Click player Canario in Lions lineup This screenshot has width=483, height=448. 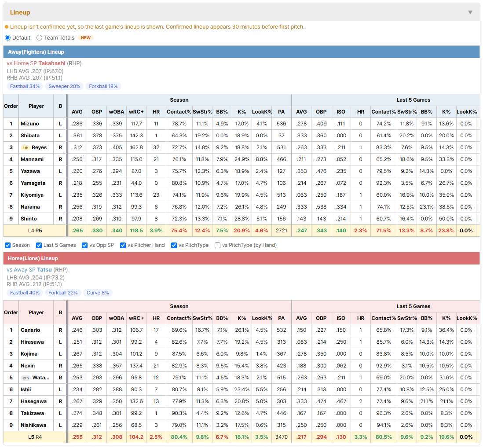(x=30, y=330)
